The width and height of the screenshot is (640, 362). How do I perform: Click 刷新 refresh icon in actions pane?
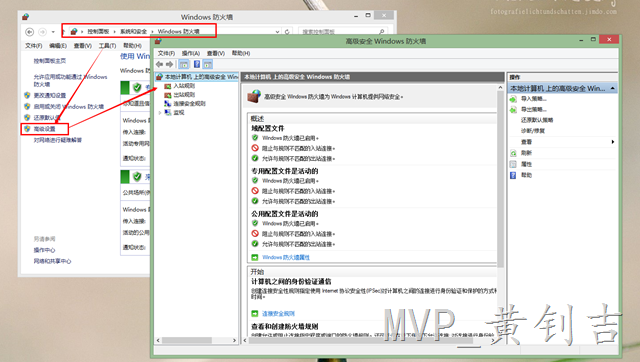513,153
